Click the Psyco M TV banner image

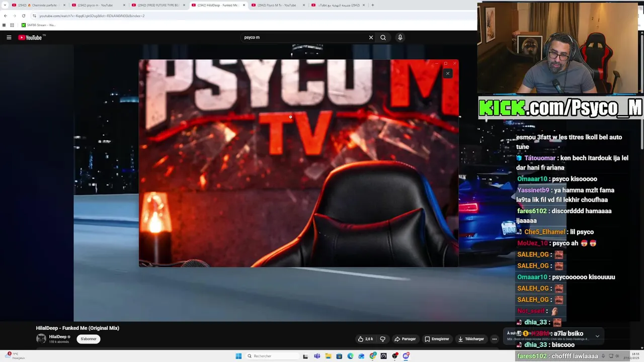298,163
